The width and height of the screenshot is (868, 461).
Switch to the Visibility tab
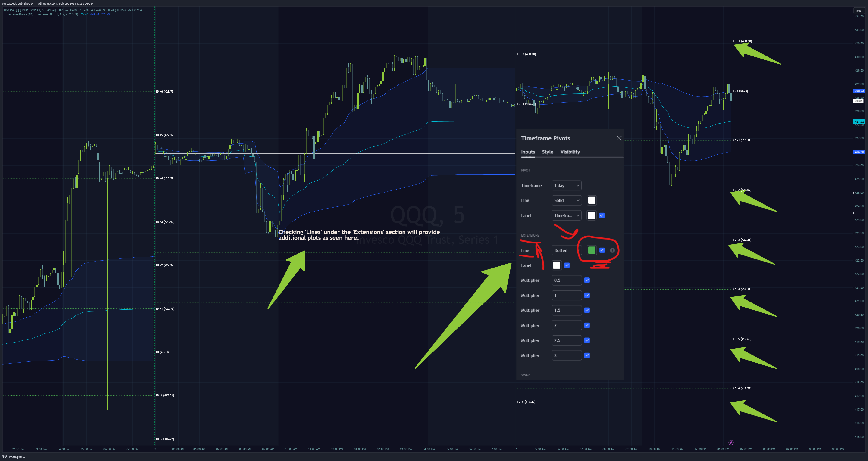click(570, 152)
